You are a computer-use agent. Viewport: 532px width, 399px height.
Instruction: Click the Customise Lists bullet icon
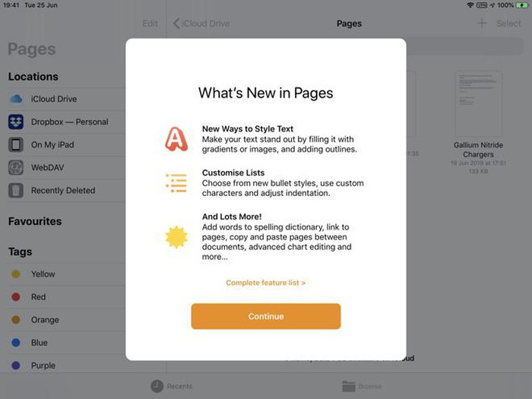click(x=176, y=183)
